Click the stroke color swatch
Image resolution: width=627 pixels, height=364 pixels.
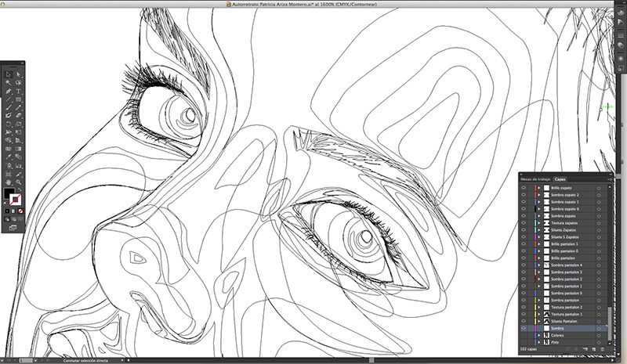coord(16,198)
